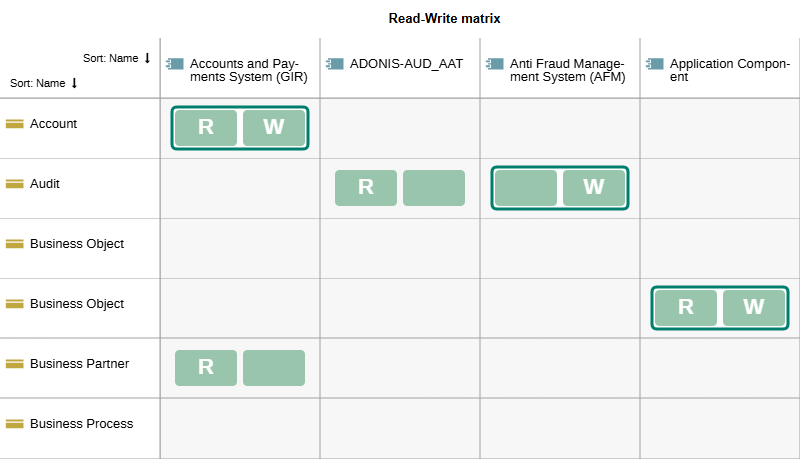Toggle empty Write cell for Business Partner
800x459 pixels.
tap(274, 368)
